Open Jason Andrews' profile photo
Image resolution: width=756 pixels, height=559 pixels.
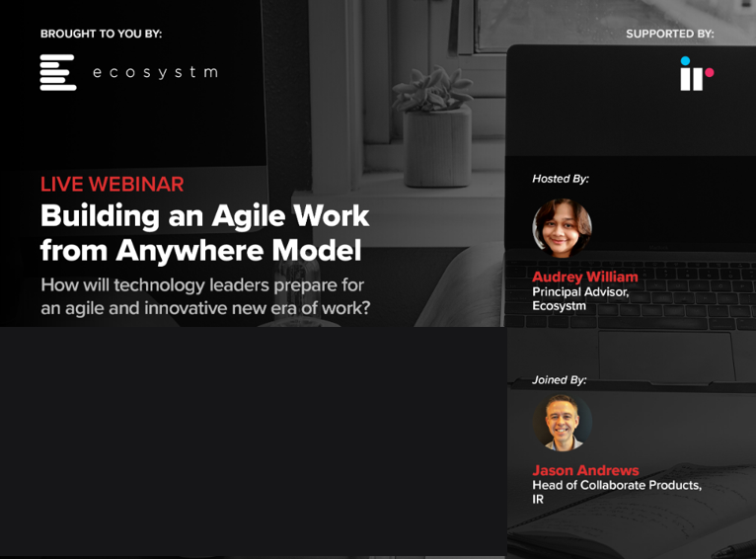pyautogui.click(x=562, y=423)
